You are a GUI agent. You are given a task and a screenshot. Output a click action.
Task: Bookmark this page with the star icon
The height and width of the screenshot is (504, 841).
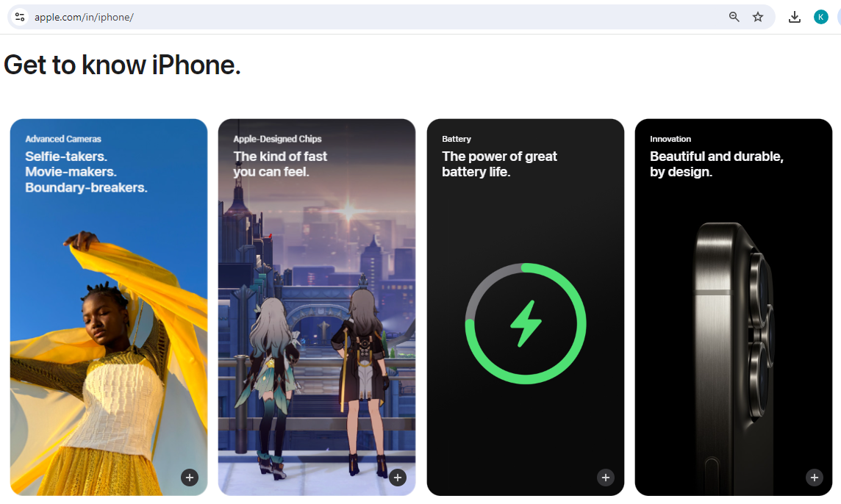click(x=758, y=17)
